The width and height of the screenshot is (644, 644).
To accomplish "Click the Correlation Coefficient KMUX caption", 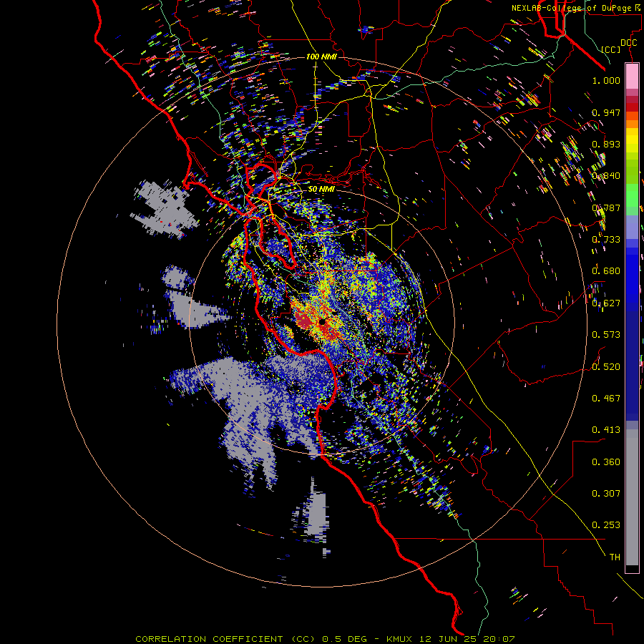I will (325, 639).
